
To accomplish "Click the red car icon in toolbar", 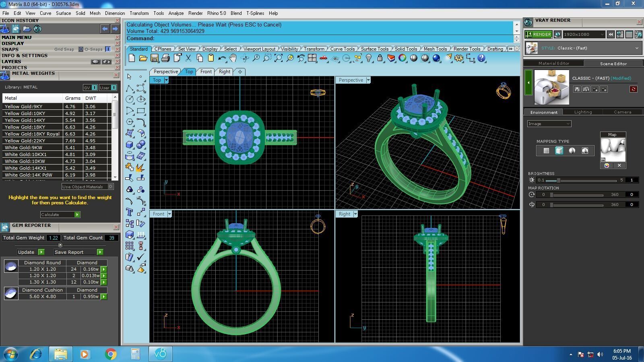I will point(323,58).
